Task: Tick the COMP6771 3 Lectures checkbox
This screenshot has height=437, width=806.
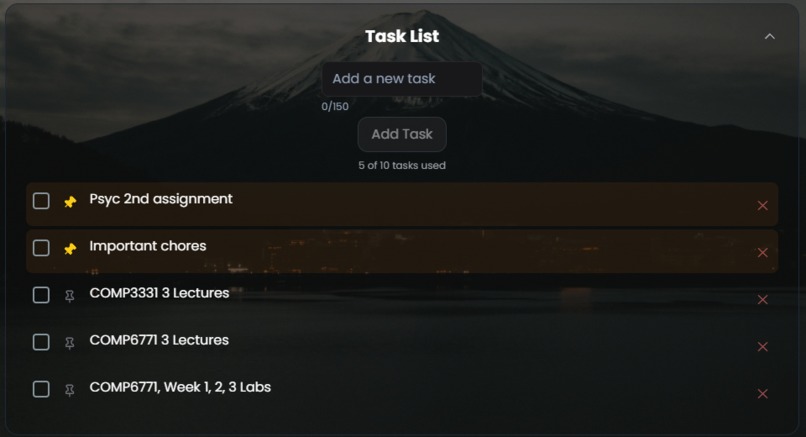Action: (41, 342)
